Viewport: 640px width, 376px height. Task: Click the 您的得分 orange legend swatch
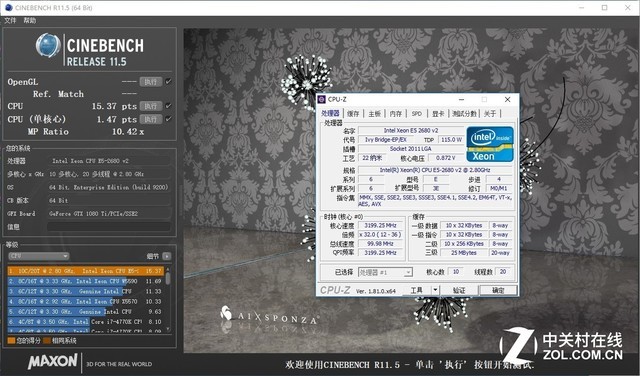[11, 340]
